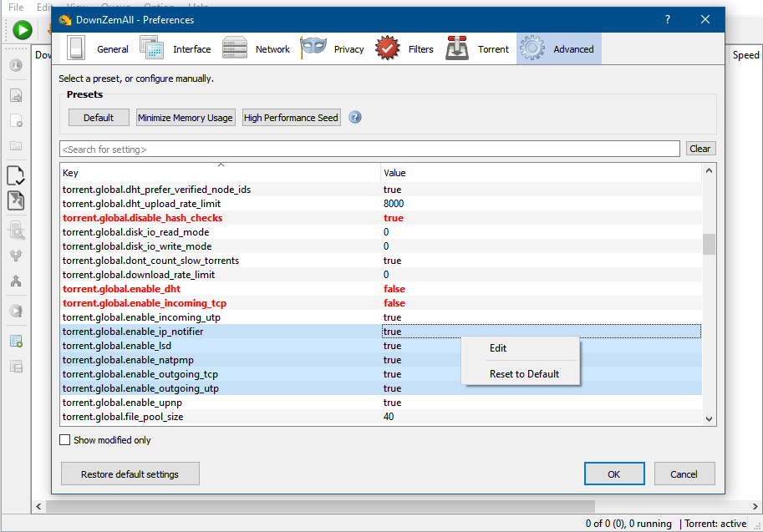
Task: Click the gray circular play icon in sidebar
Action: pyautogui.click(x=16, y=311)
